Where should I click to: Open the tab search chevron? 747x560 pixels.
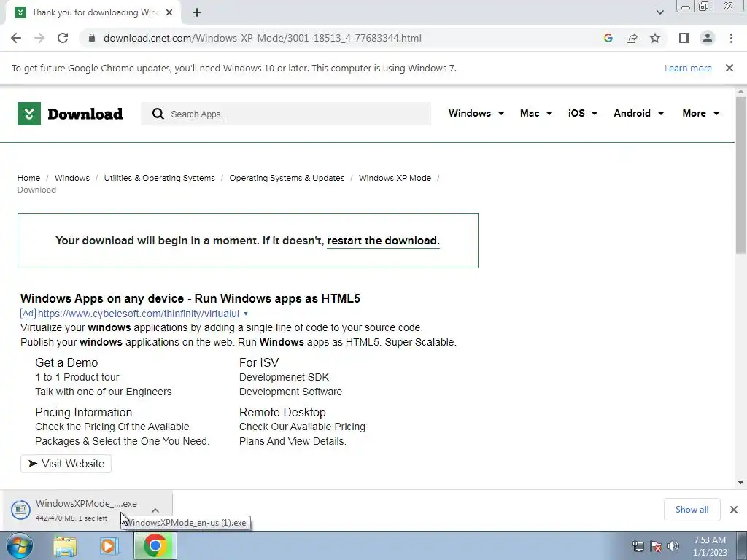[659, 12]
